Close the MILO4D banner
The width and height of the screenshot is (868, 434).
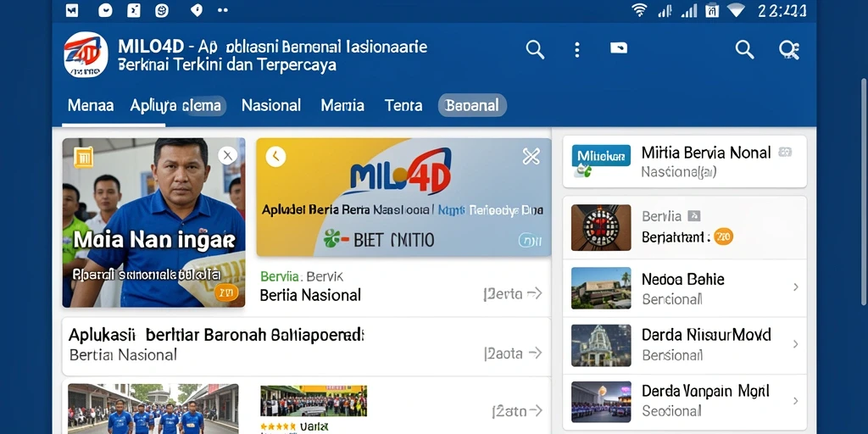coord(531,157)
